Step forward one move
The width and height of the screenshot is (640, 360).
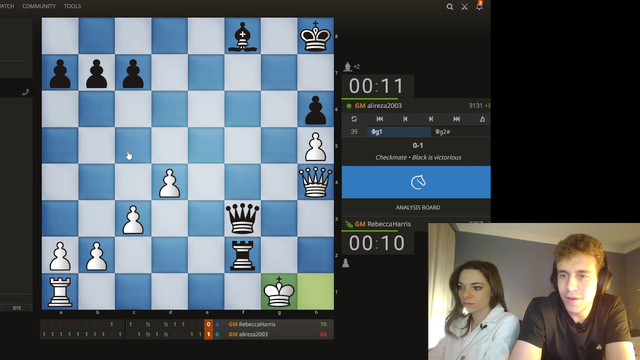tap(431, 119)
